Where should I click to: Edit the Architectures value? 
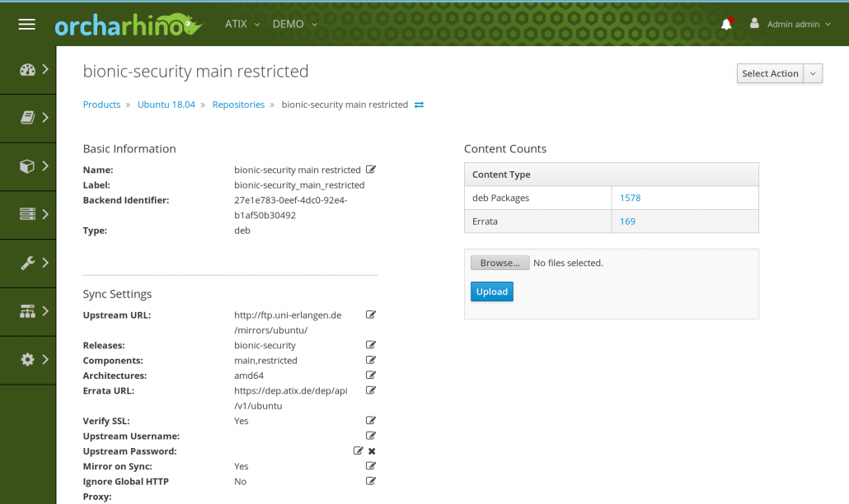tap(371, 376)
